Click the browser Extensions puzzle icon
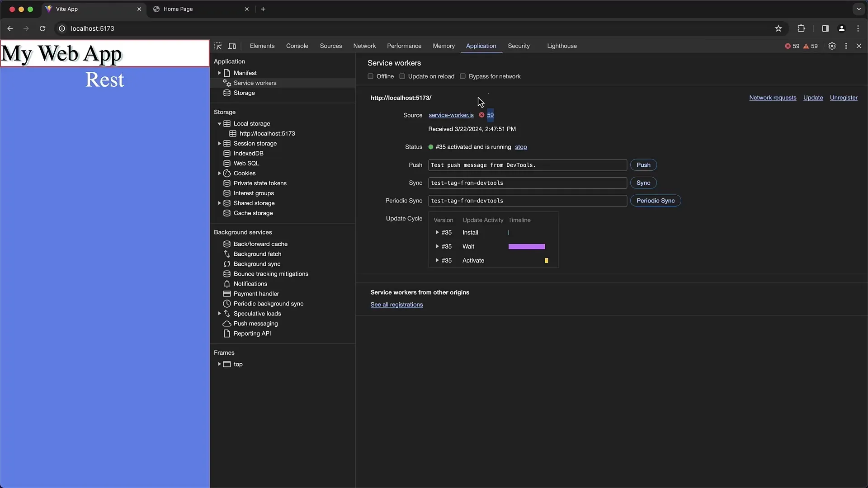The height and width of the screenshot is (488, 868). click(x=801, y=28)
